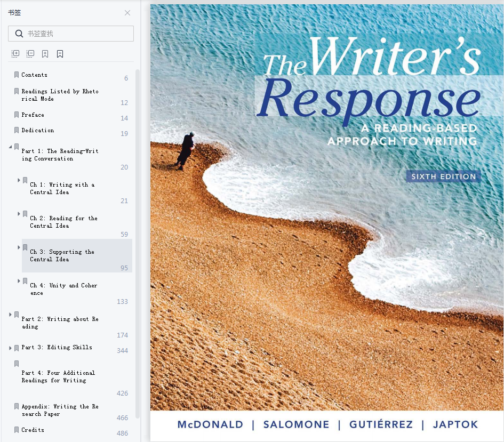Image resolution: width=504 pixels, height=442 pixels.
Task: Click the bookmark icon for Ch 2
Action: [25, 214]
